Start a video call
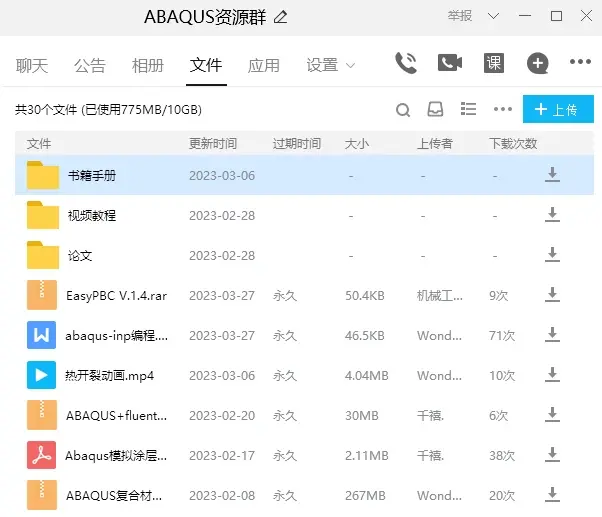 (x=450, y=63)
